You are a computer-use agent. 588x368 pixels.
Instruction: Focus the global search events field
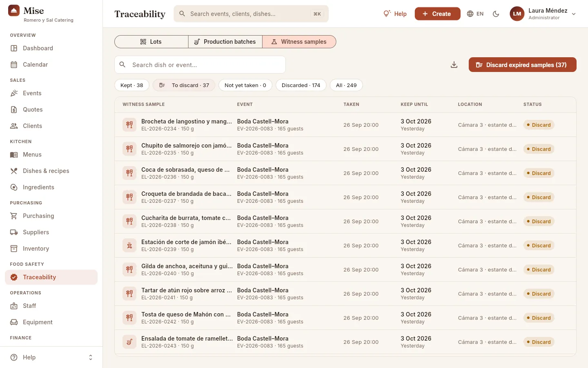click(251, 14)
